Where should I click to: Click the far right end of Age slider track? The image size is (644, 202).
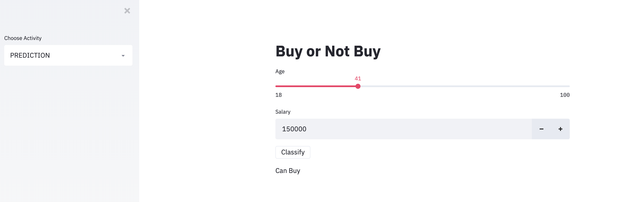pyautogui.click(x=569, y=86)
